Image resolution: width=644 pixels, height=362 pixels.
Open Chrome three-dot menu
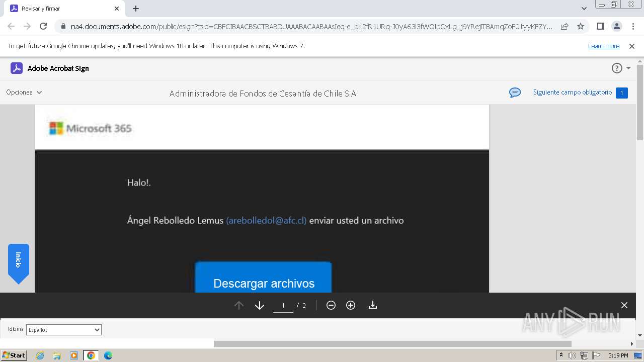[x=633, y=26]
